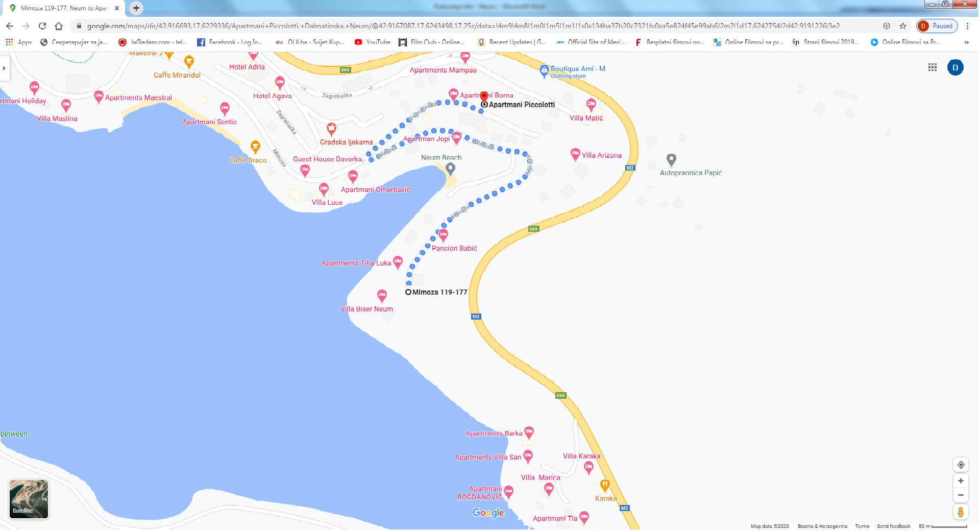Image resolution: width=980 pixels, height=531 pixels.
Task: Click the Pansion Babić pin
Action: [443, 235]
